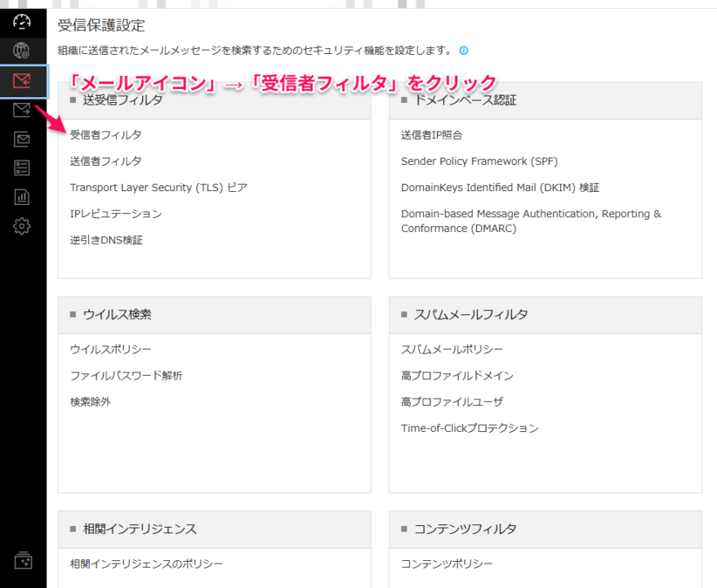Open the gear settings icon in sidebar

point(22,226)
